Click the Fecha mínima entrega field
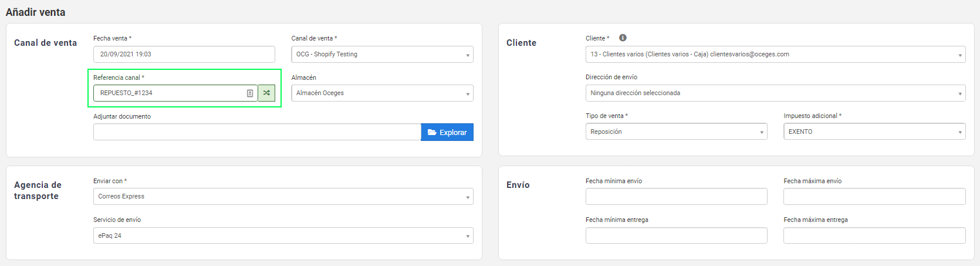This screenshot has height=266, width=980. pos(676,235)
